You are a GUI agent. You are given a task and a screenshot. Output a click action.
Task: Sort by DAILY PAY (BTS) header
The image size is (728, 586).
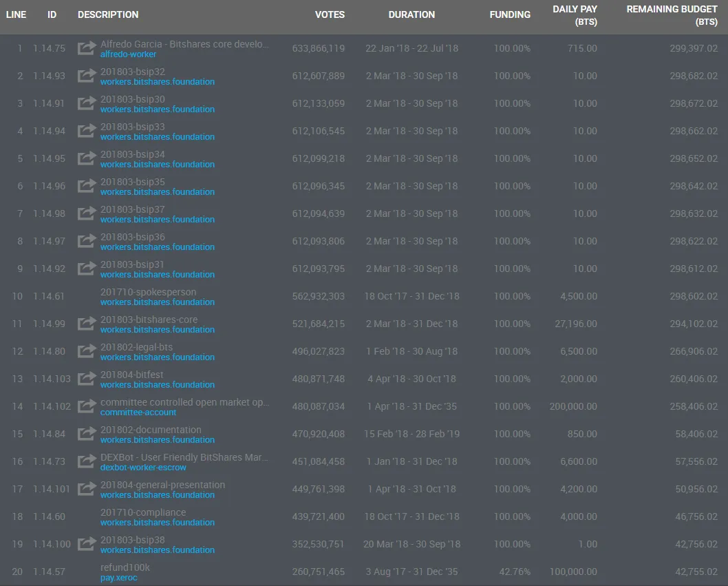tap(575, 15)
